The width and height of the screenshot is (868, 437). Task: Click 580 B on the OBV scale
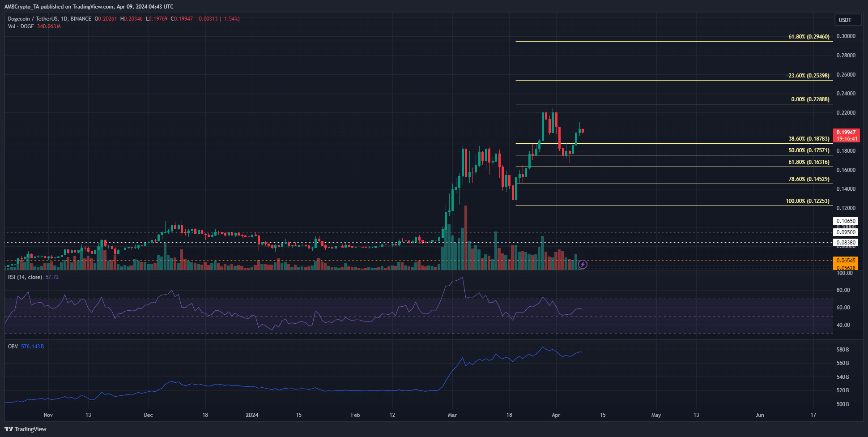[843, 350]
